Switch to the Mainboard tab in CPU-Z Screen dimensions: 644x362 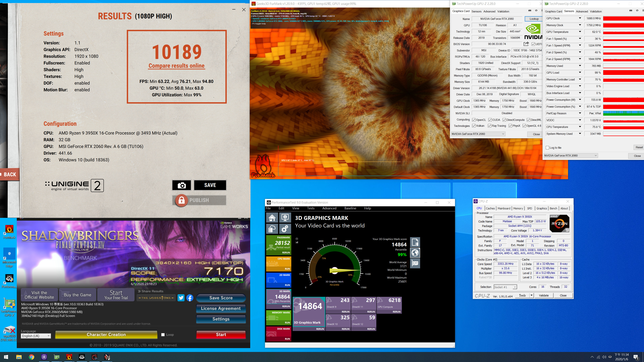pos(504,208)
